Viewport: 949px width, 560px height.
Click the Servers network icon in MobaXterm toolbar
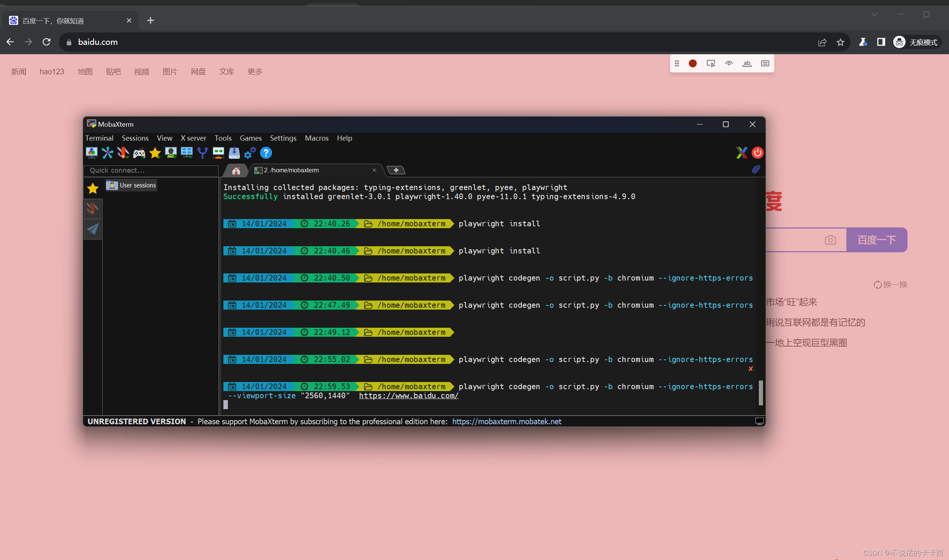point(108,153)
